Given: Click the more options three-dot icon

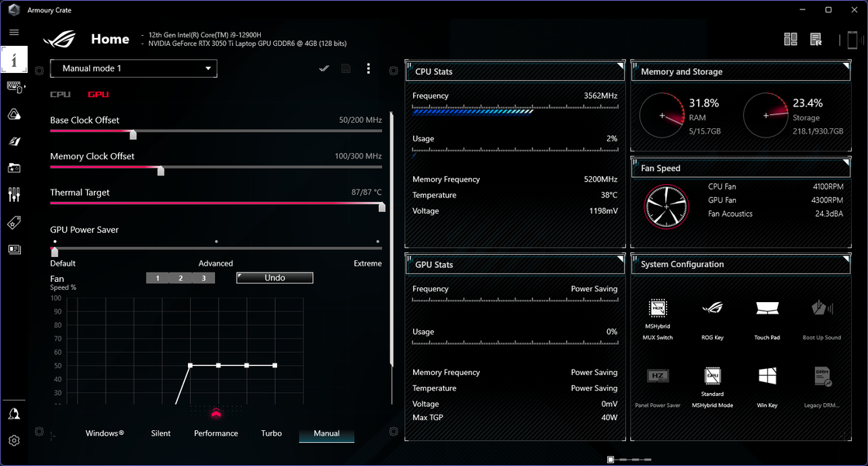Looking at the screenshot, I should tap(368, 68).
